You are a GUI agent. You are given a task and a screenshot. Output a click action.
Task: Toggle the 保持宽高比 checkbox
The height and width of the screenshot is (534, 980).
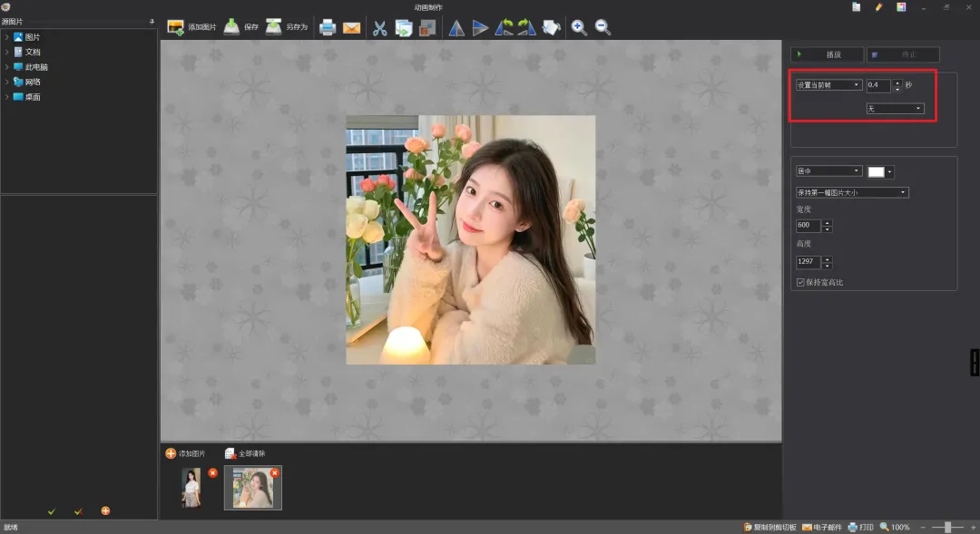click(x=800, y=282)
